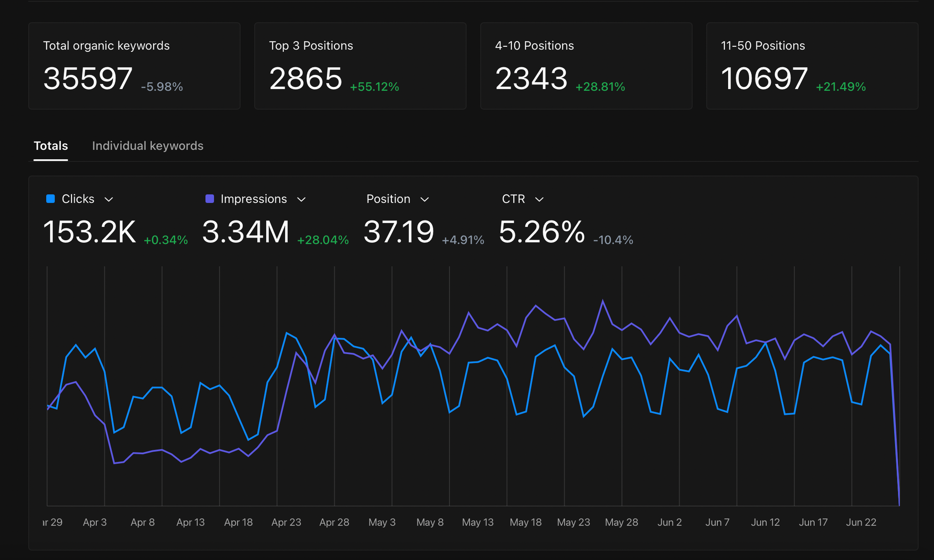934x560 pixels.
Task: Toggle the blue Clicks legend swatch
Action: click(50, 198)
